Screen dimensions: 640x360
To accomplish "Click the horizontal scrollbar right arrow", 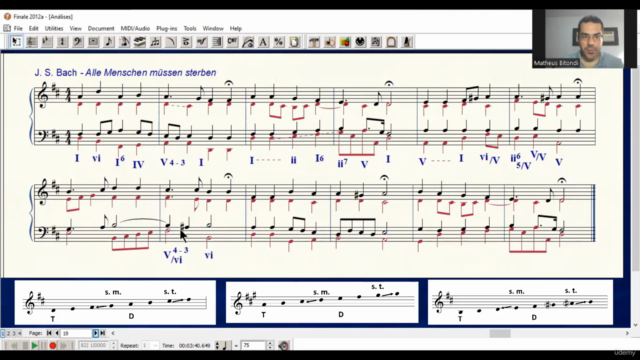I will (x=627, y=333).
